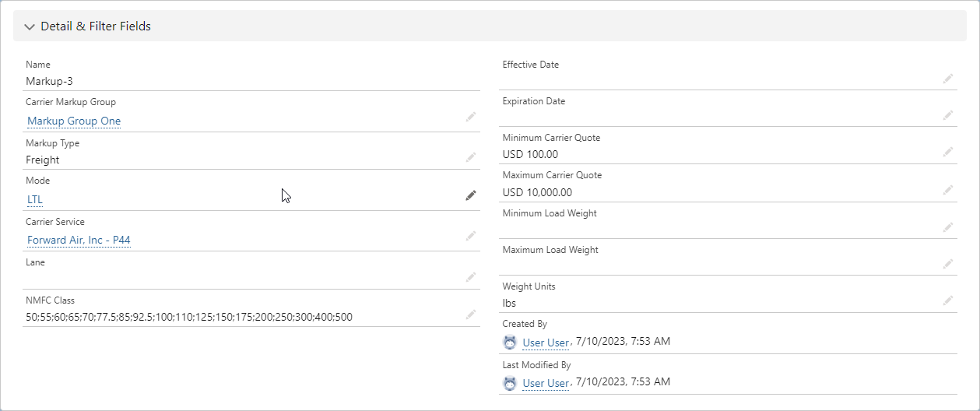The width and height of the screenshot is (980, 411).
Task: Open User User link under Last Modified By
Action: point(546,383)
